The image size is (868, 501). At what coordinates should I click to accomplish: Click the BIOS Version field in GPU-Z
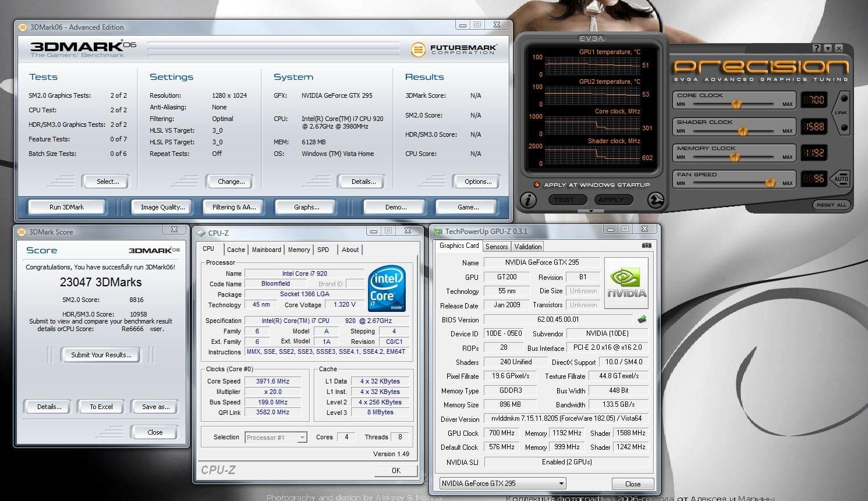(558, 319)
